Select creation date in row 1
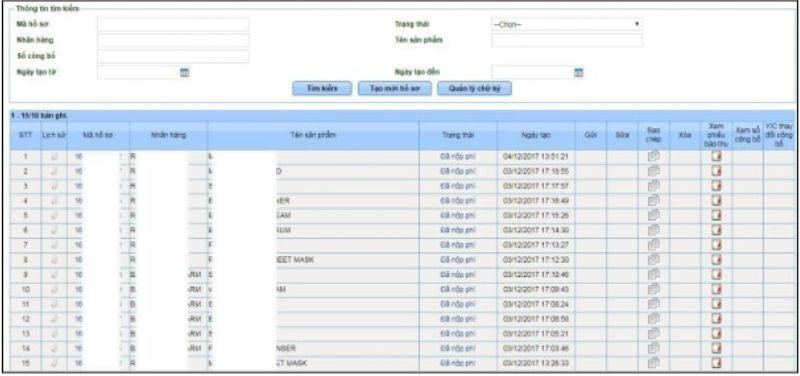Viewport: 800px width, 376px height. 536,157
